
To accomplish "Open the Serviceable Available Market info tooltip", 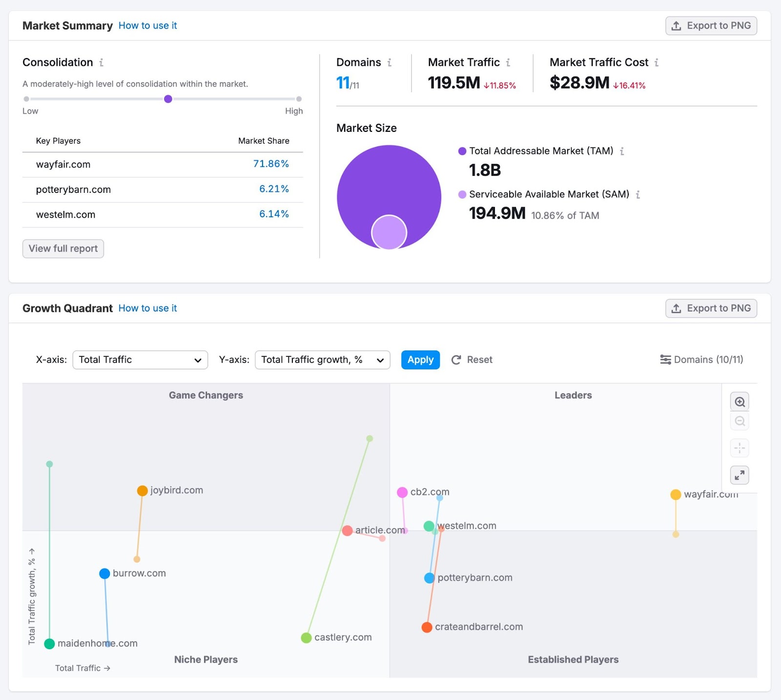I will (638, 194).
